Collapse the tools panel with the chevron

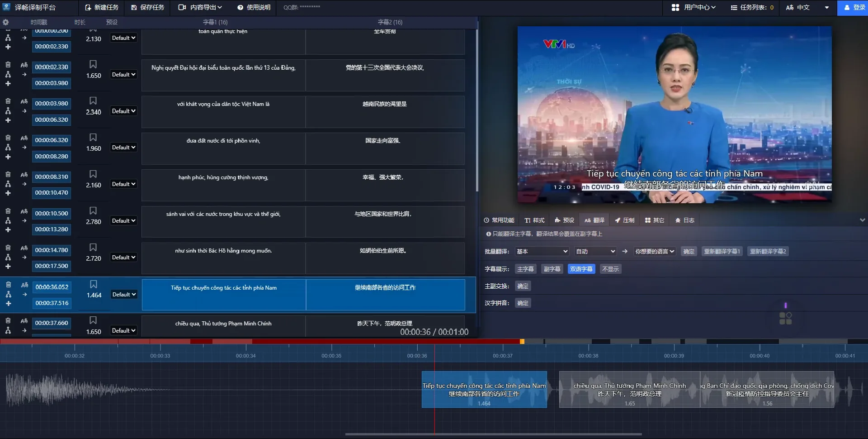coord(862,220)
